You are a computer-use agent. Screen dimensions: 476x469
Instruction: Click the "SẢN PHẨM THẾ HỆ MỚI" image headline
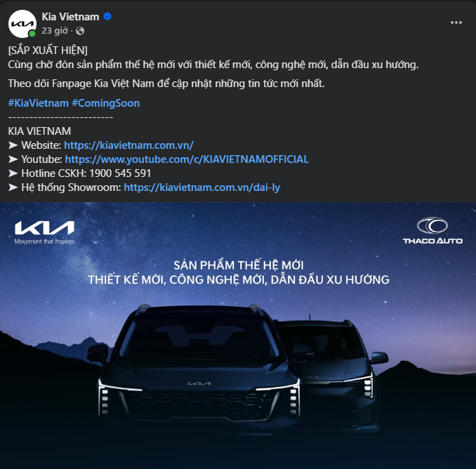tap(238, 265)
